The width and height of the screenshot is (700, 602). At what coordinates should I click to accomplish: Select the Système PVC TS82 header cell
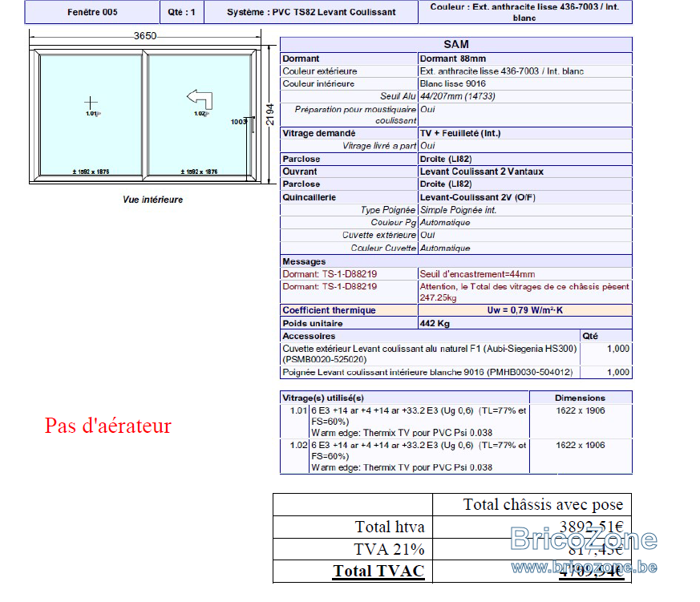pos(311,12)
